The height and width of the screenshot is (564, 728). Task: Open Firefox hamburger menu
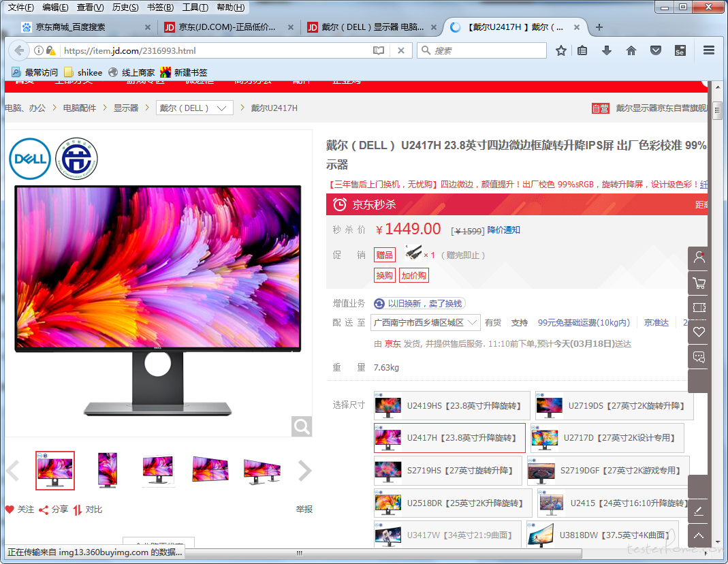coord(708,50)
